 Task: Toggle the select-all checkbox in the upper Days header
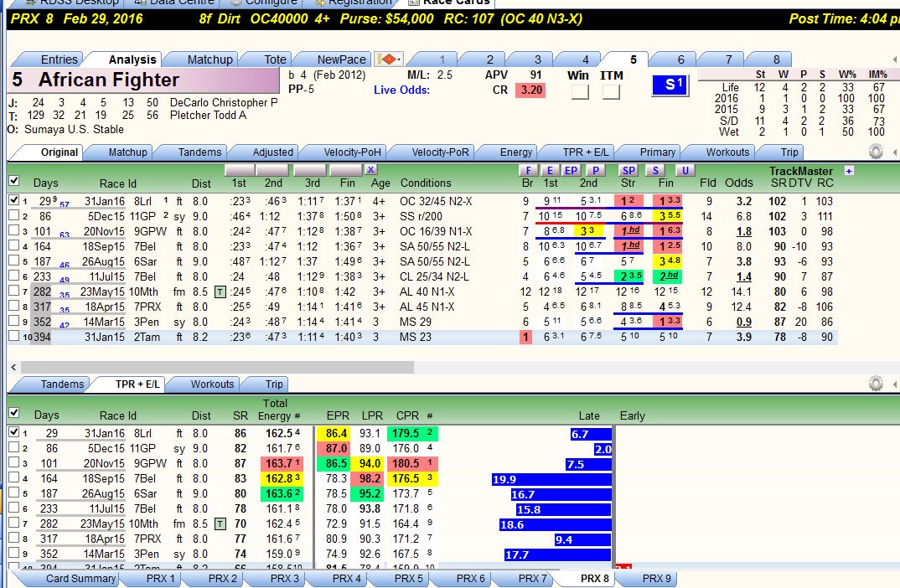13,181
